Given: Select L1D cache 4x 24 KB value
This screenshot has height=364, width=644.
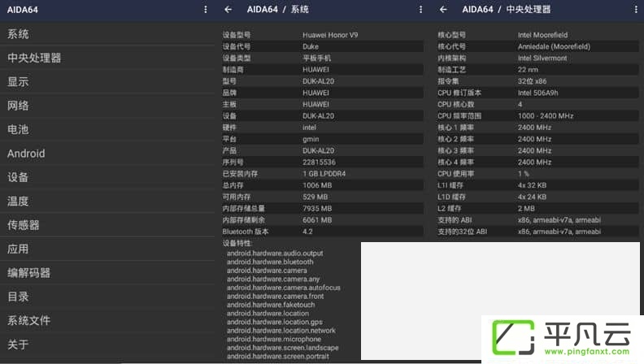Looking at the screenshot, I should pyautogui.click(x=532, y=197).
